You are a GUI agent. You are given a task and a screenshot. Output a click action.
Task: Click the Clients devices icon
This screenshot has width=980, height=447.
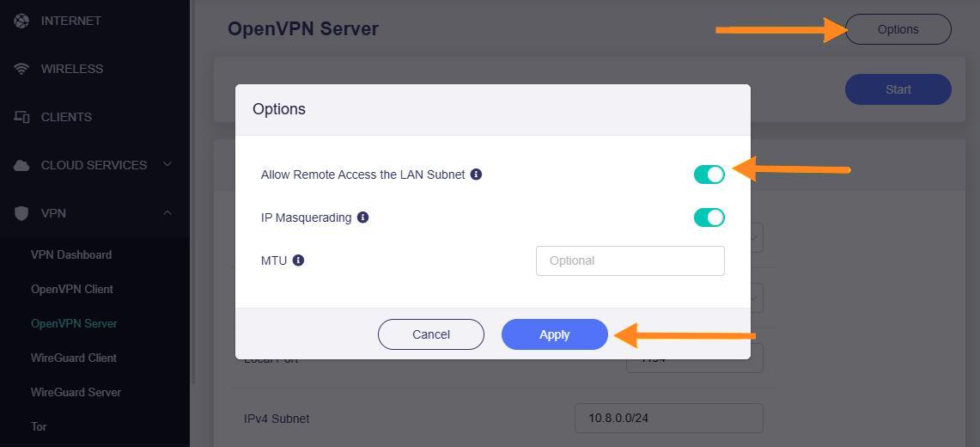(21, 117)
